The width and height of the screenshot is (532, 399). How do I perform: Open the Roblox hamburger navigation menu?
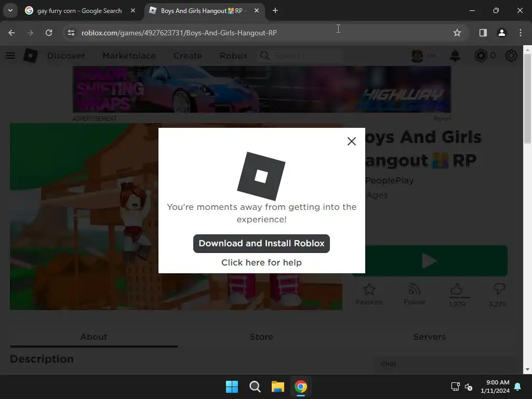click(10, 55)
